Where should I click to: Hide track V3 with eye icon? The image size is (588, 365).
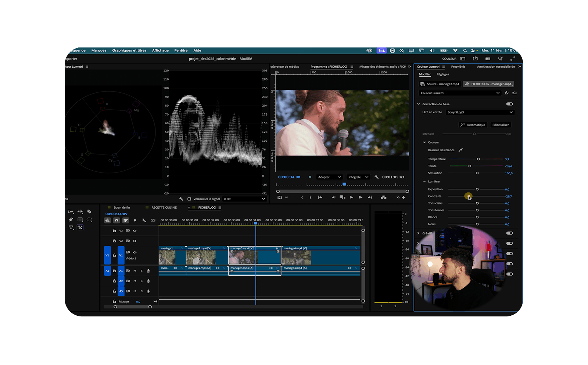[x=135, y=231]
